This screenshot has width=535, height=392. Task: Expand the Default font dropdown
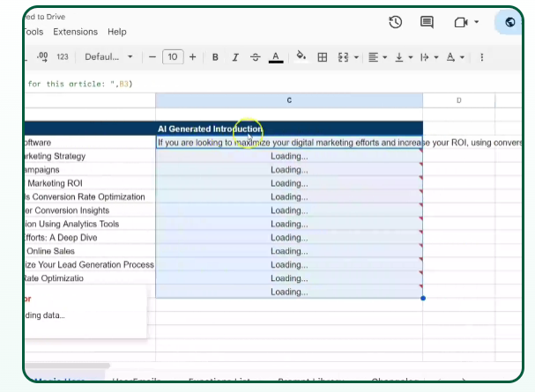108,57
